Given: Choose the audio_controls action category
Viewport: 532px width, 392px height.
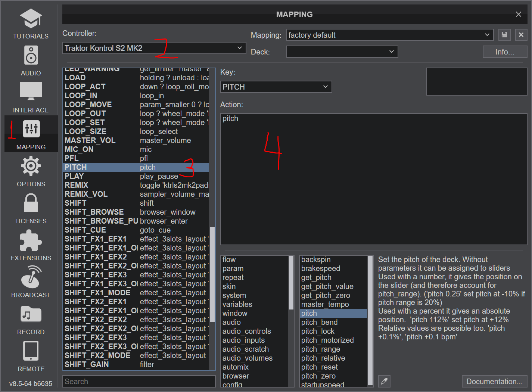Looking at the screenshot, I should (x=255, y=331).
